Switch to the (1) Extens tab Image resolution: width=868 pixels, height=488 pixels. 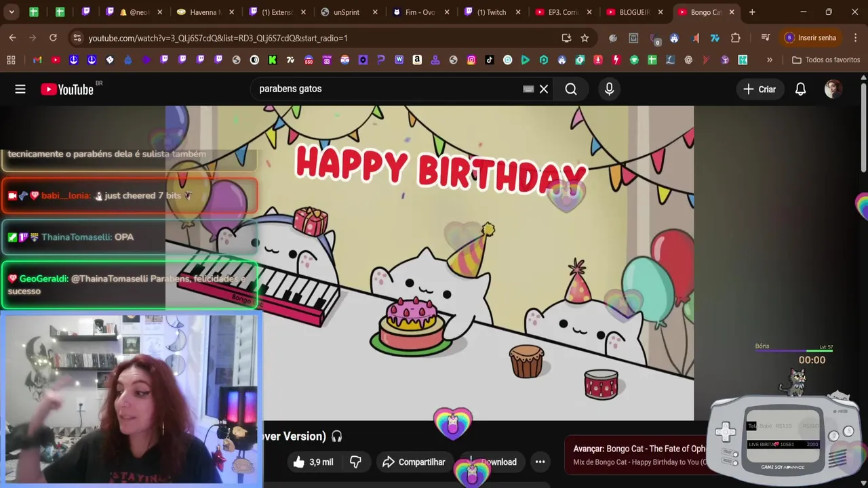pyautogui.click(x=278, y=12)
